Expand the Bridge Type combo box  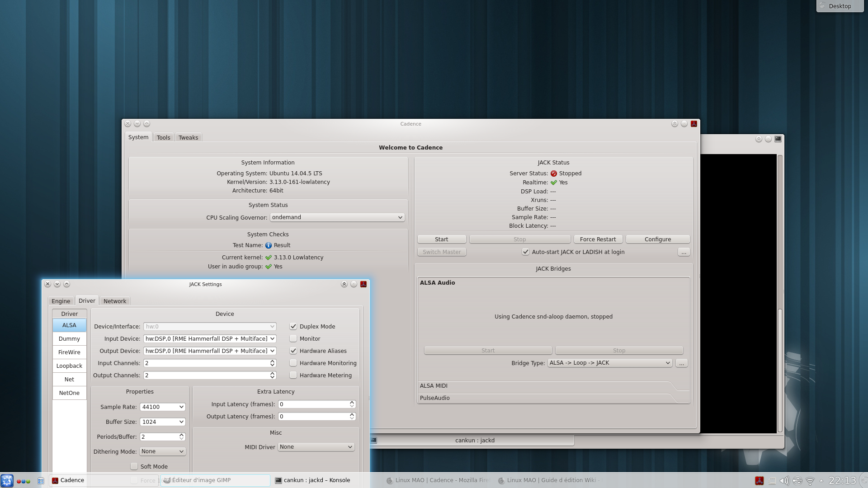pos(609,363)
